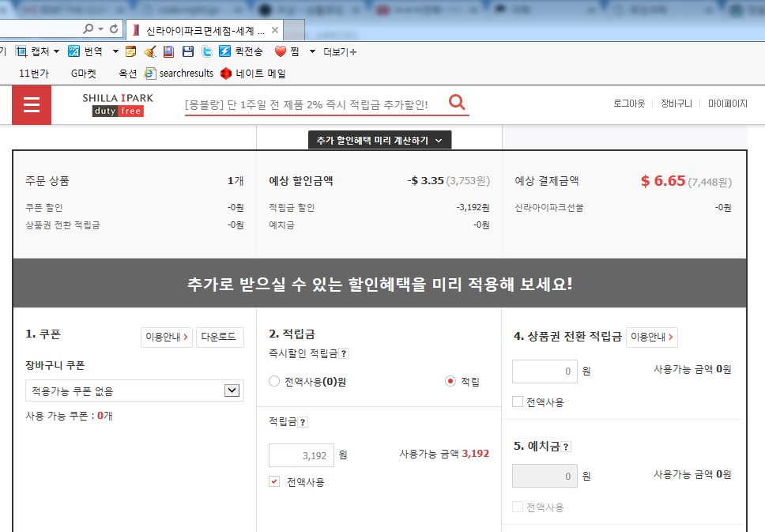The height and width of the screenshot is (532, 765).
Task: Click the 예치금 question mark help icon
Action: (566, 447)
